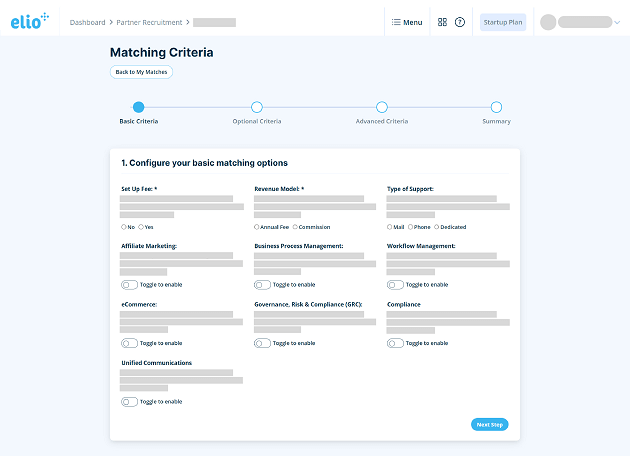The width and height of the screenshot is (630, 456).
Task: Expand the user account dropdown arrow
Action: tap(617, 22)
